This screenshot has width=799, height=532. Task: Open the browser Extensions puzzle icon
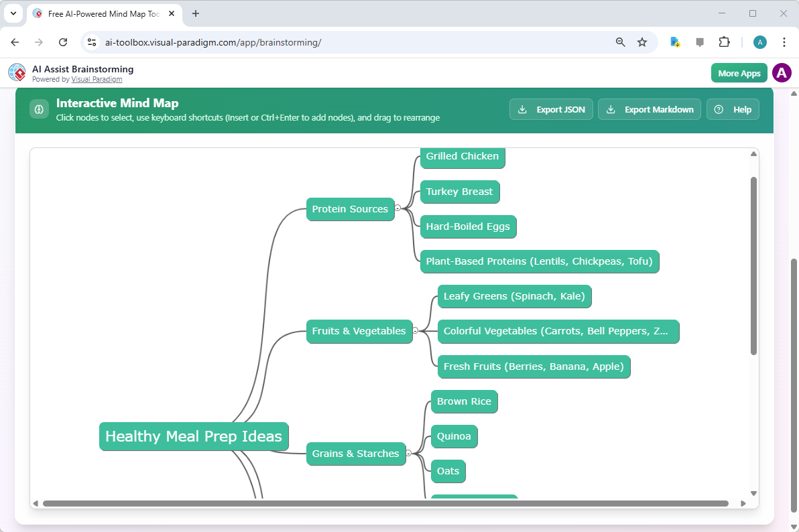click(724, 42)
